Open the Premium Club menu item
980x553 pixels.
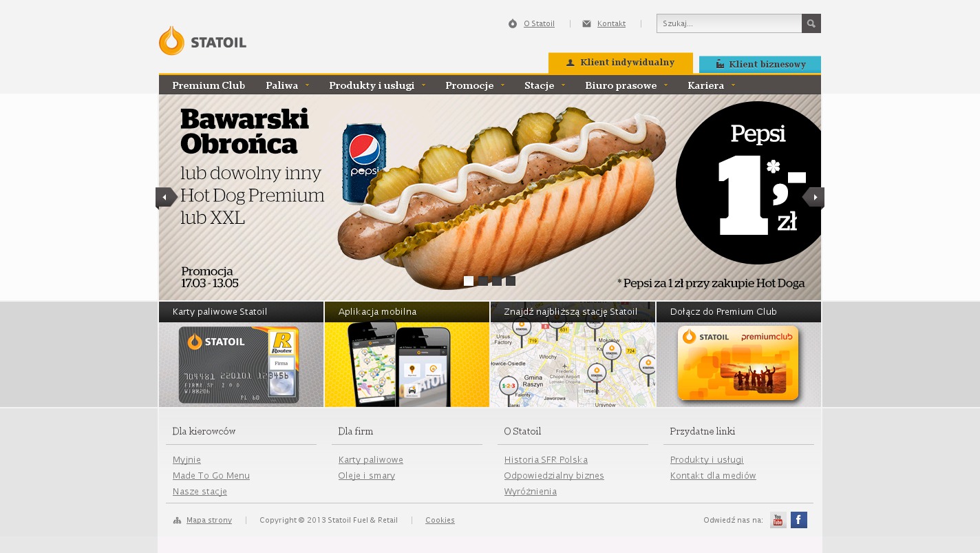[209, 85]
